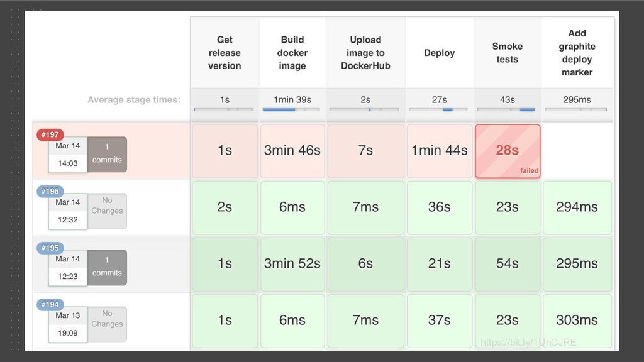Screen dimensions: 644x362
Task: View 1 commits for build #197
Action: click(107, 155)
